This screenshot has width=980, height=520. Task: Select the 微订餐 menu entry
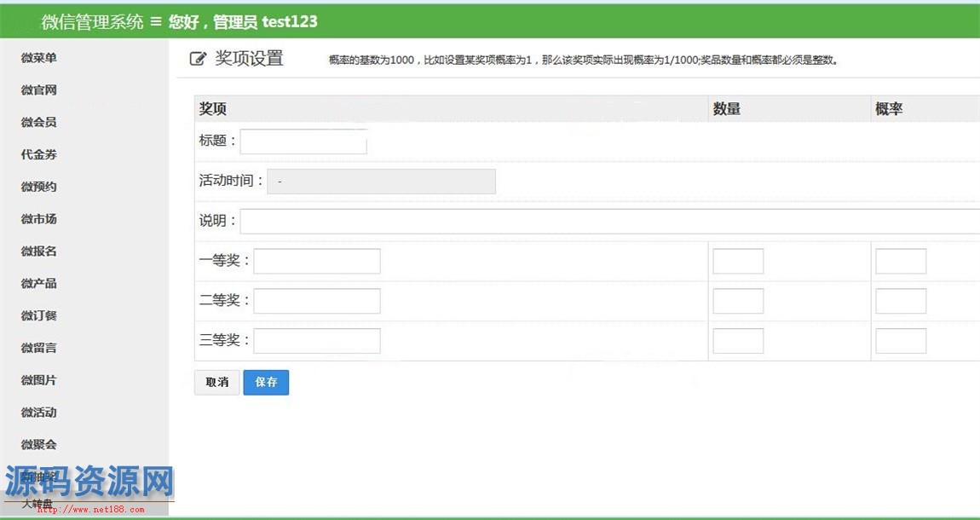click(x=39, y=316)
